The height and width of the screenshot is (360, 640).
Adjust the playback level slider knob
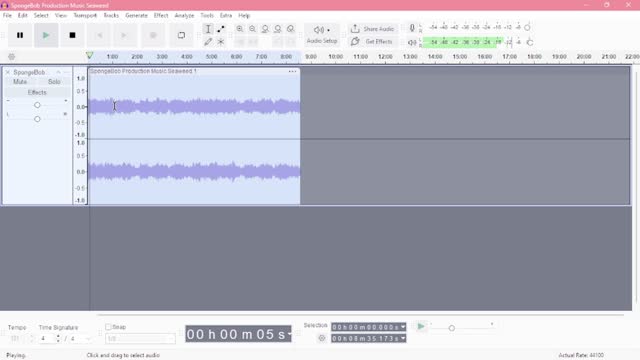[530, 42]
